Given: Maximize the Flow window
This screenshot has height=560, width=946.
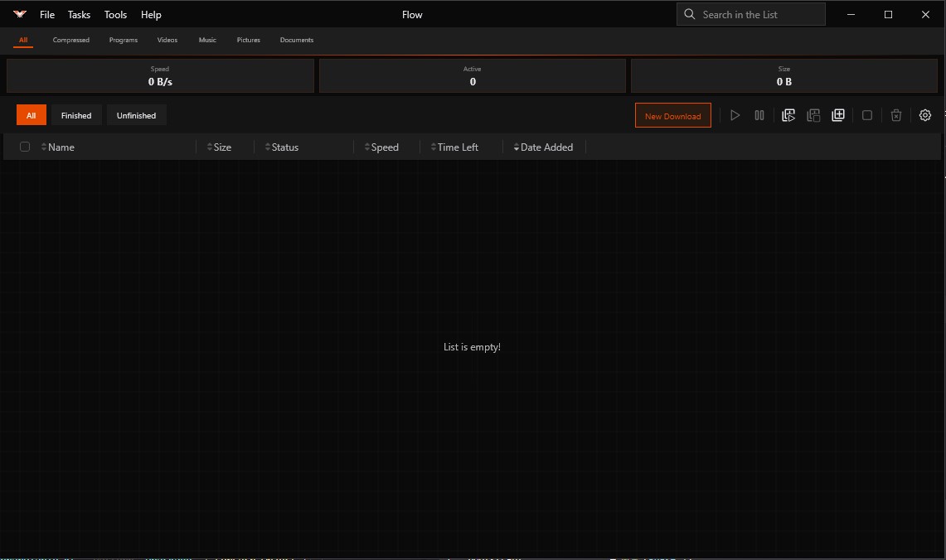Looking at the screenshot, I should tap(888, 14).
